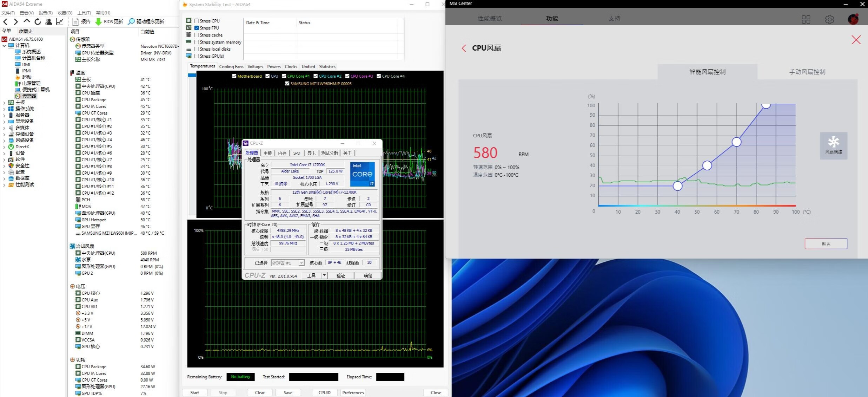Enable the Stress local disks checkbox
Screen dimensions: 868x397
point(197,49)
